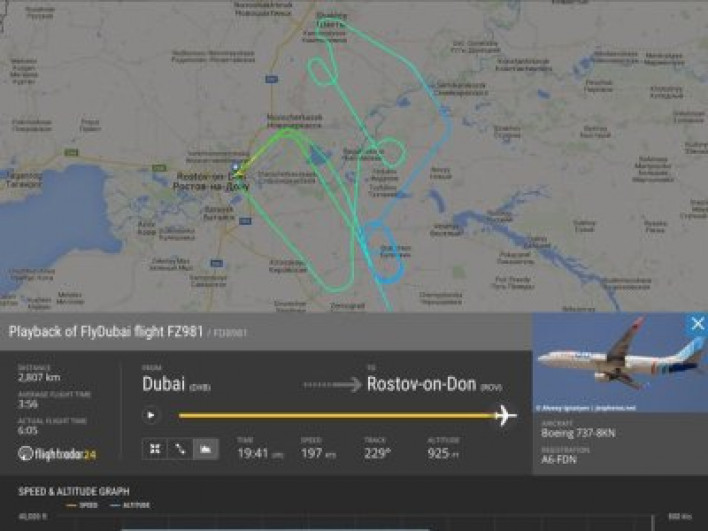Click the A6-FDN registration text
Viewport: 708px width, 531px height.
[x=559, y=459]
